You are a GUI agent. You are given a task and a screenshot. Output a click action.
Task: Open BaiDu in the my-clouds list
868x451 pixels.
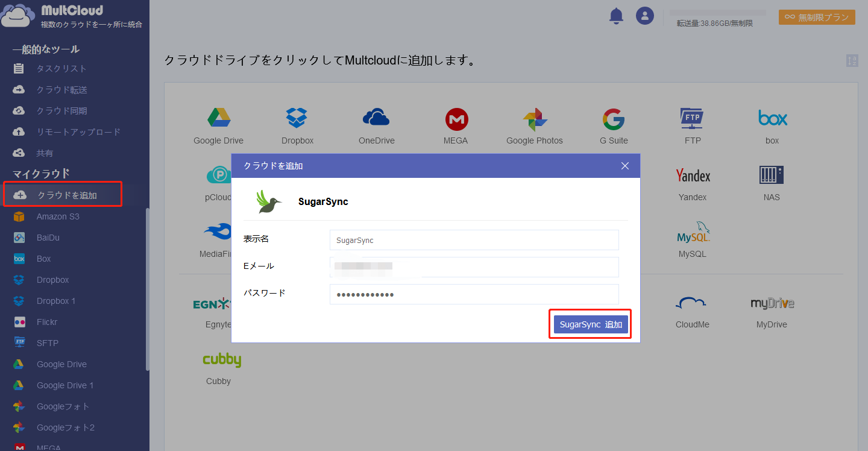tap(48, 238)
